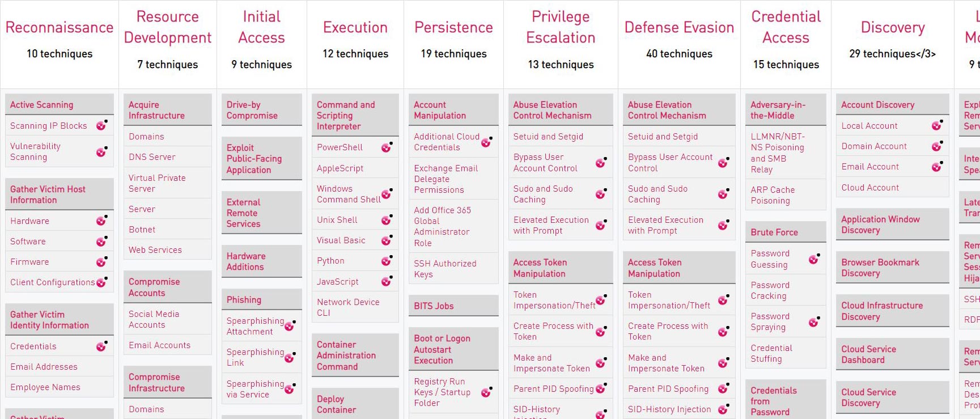Screen dimensions: 980x419
Task: Click the icon beside Additional Cloud Credentials
Action: (486, 142)
